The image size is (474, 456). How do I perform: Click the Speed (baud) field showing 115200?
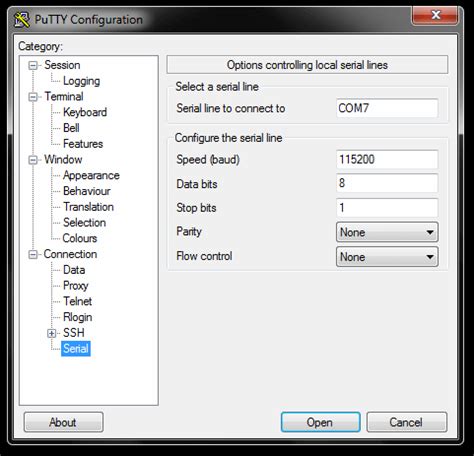tap(387, 159)
